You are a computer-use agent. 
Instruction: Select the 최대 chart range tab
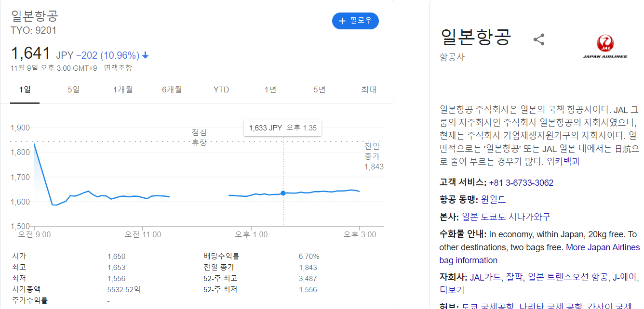point(369,90)
